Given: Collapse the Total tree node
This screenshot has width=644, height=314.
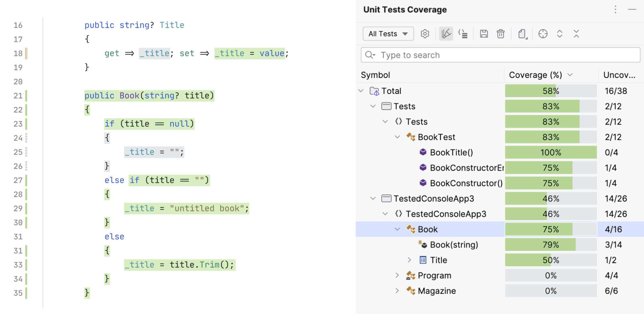Looking at the screenshot, I should click(361, 91).
